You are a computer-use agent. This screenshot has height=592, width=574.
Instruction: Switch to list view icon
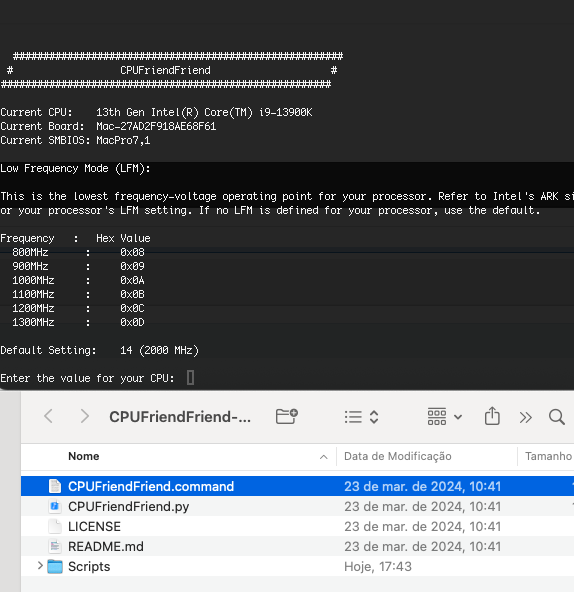(353, 417)
